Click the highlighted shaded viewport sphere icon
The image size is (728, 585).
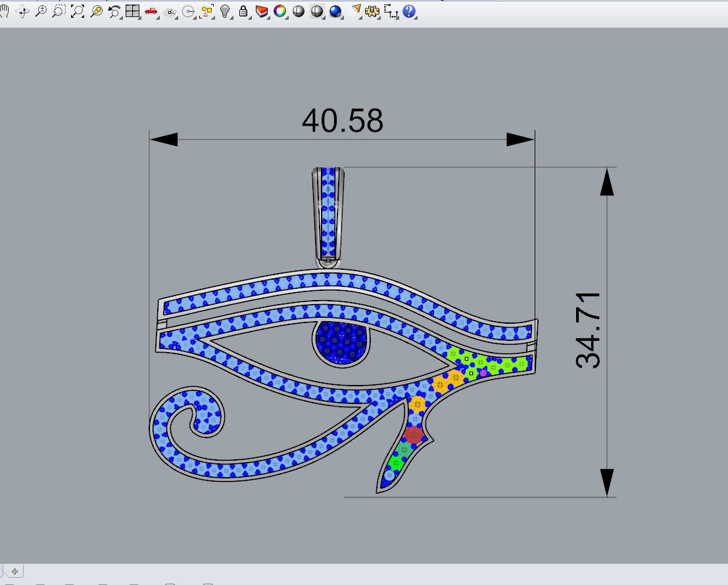(x=317, y=11)
